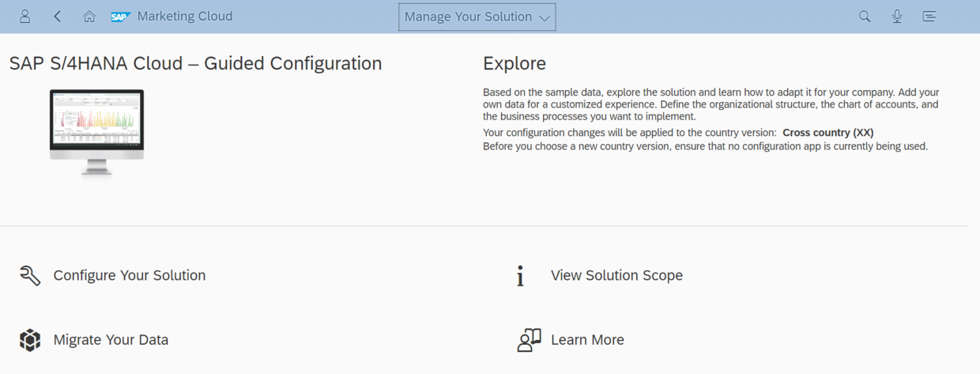980x374 pixels.
Task: Go back using the back arrow
Action: click(x=58, y=16)
